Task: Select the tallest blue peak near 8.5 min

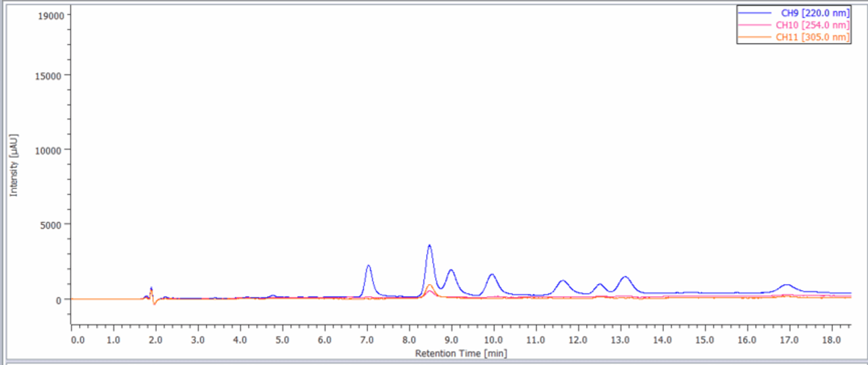Action: (x=429, y=246)
